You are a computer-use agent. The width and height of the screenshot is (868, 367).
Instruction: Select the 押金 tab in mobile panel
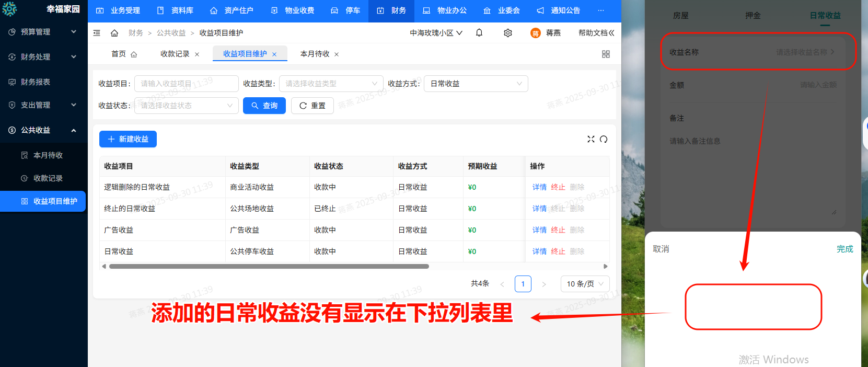pyautogui.click(x=753, y=16)
